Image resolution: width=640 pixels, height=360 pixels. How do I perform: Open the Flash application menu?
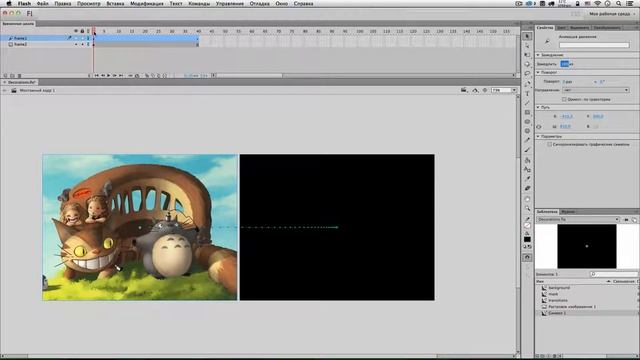coord(24,3)
